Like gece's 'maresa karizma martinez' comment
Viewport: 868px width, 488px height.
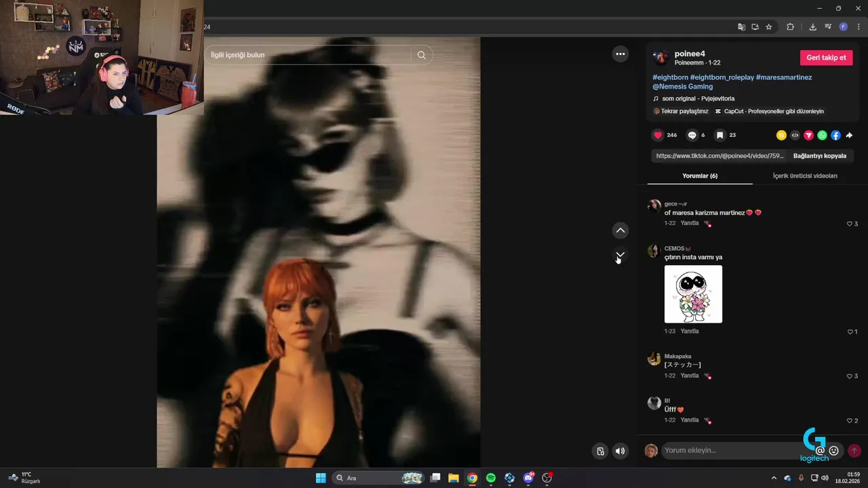(849, 224)
